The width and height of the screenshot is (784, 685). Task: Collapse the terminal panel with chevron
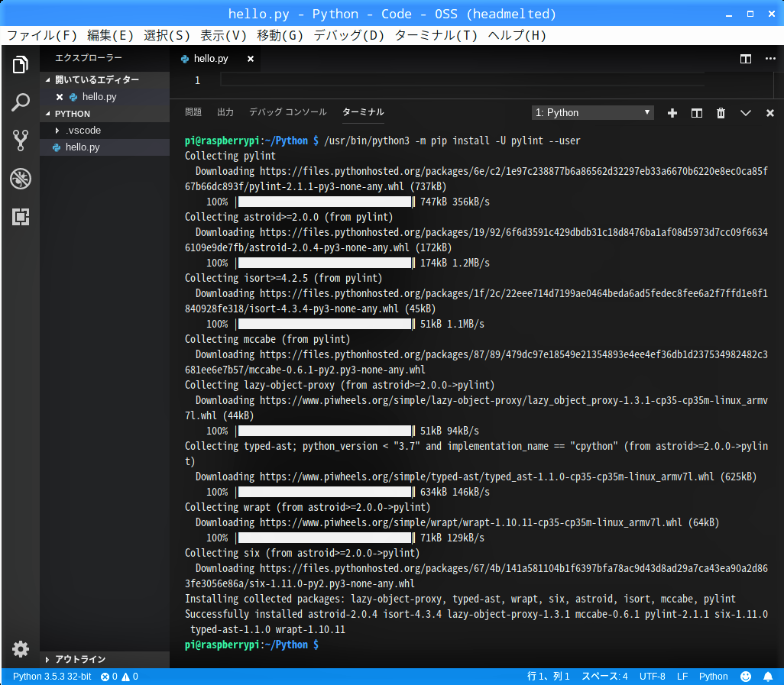tap(746, 113)
